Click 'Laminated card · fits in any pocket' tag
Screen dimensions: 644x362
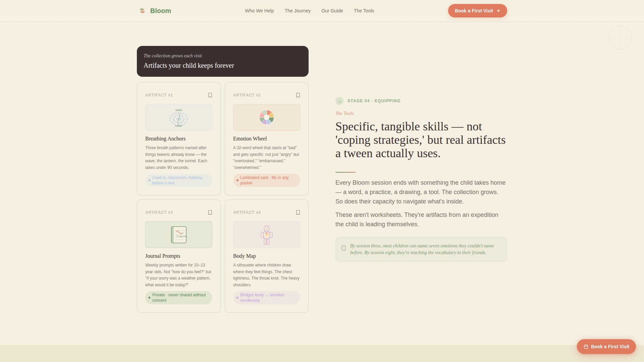coord(267,180)
